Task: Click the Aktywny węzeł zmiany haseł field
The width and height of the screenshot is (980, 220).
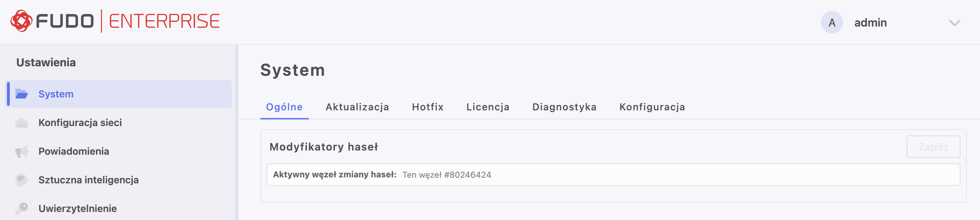Action: [x=613, y=175]
